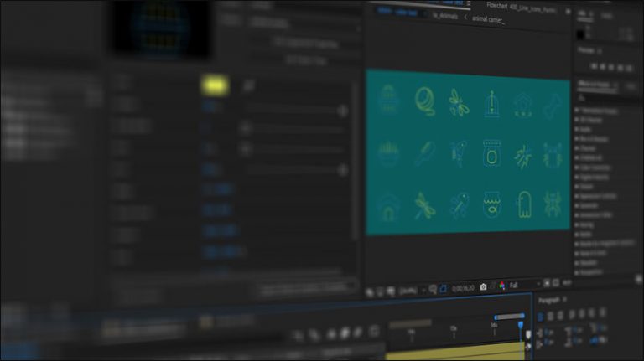The height and width of the screenshot is (361, 644).
Task: Select the last justify-all option in Paragraph
Action: (603, 312)
